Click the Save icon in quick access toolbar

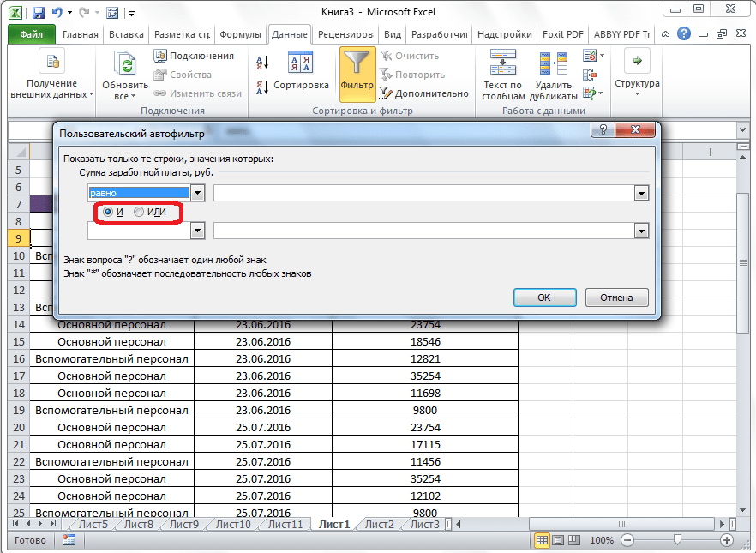pyautogui.click(x=40, y=13)
